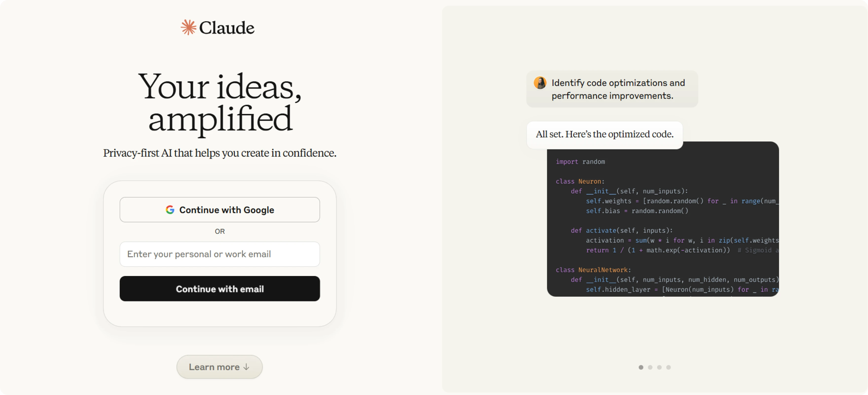
Task: Click the downward arrow next to Learn more
Action: [246, 367]
